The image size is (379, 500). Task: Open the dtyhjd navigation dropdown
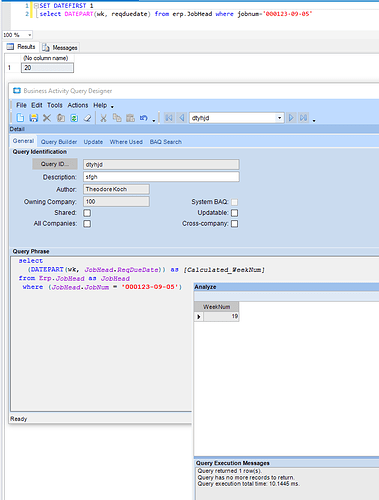(279, 118)
